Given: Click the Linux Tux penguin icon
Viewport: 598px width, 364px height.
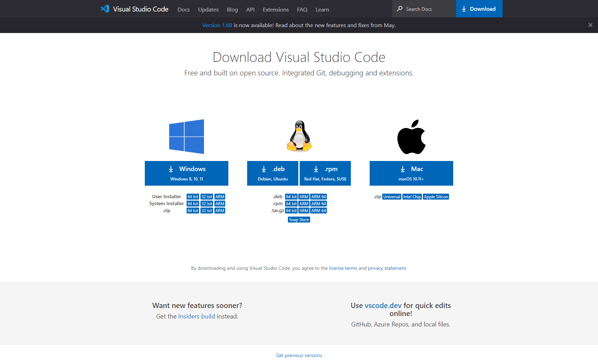Looking at the screenshot, I should pyautogui.click(x=299, y=136).
